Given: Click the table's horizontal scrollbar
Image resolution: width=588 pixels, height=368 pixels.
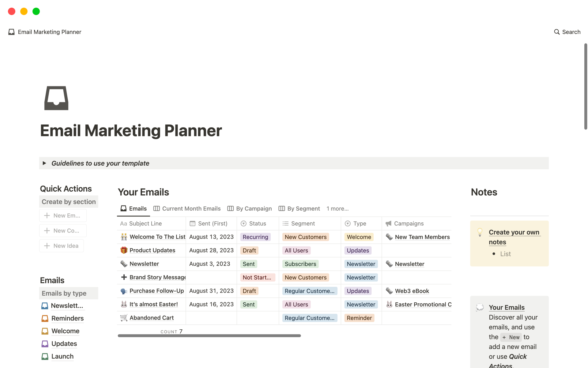Looking at the screenshot, I should coord(209,336).
